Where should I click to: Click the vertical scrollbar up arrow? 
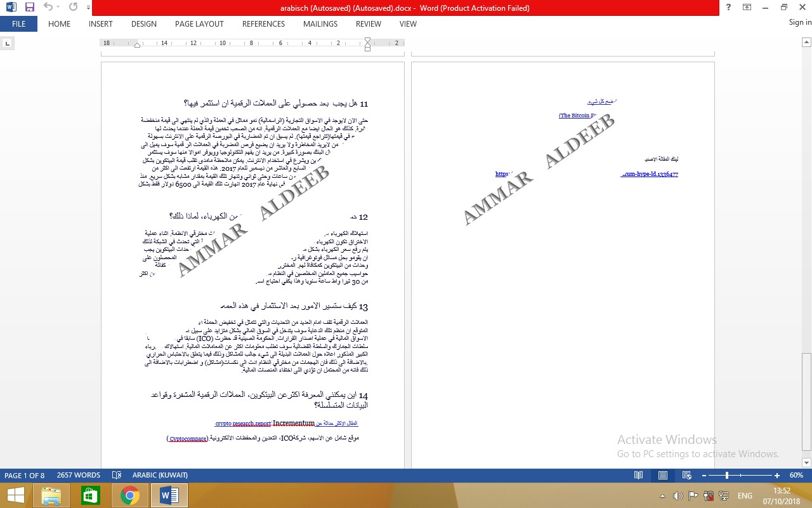[x=806, y=42]
